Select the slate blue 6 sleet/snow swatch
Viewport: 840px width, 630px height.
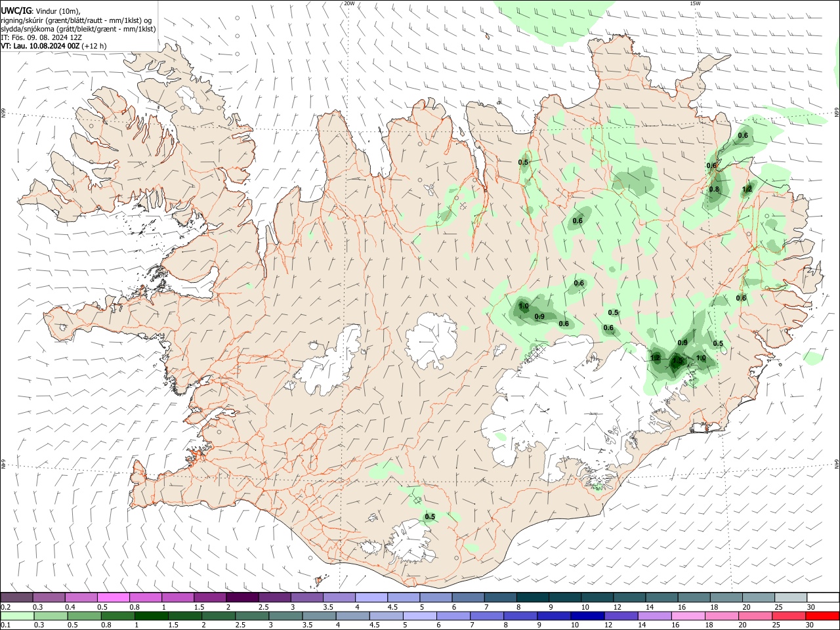[x=469, y=597]
